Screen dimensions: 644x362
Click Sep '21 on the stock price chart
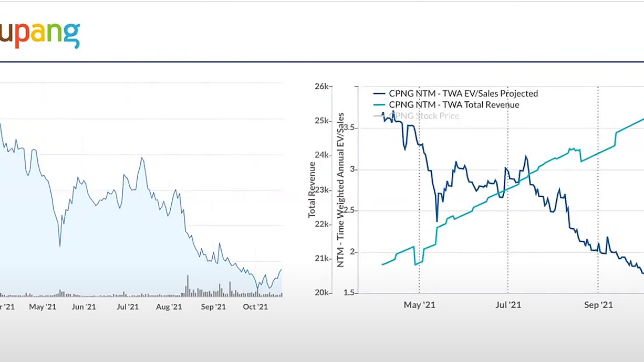tap(213, 307)
